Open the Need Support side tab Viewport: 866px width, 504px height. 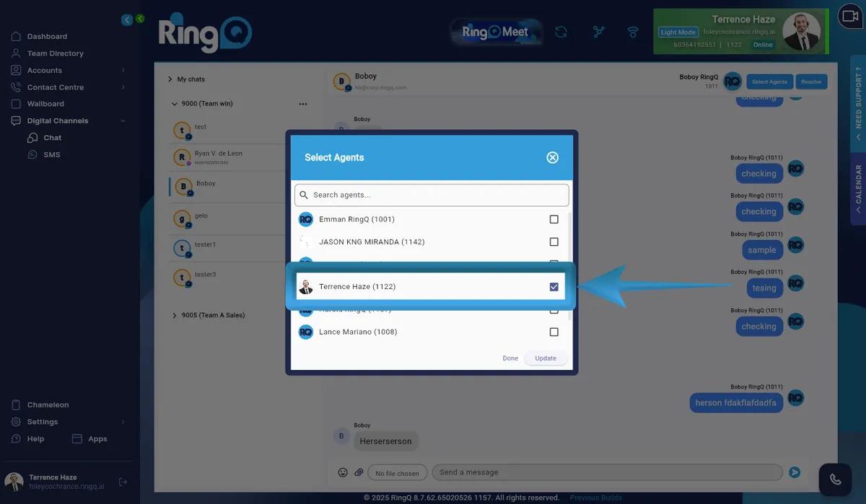point(858,103)
